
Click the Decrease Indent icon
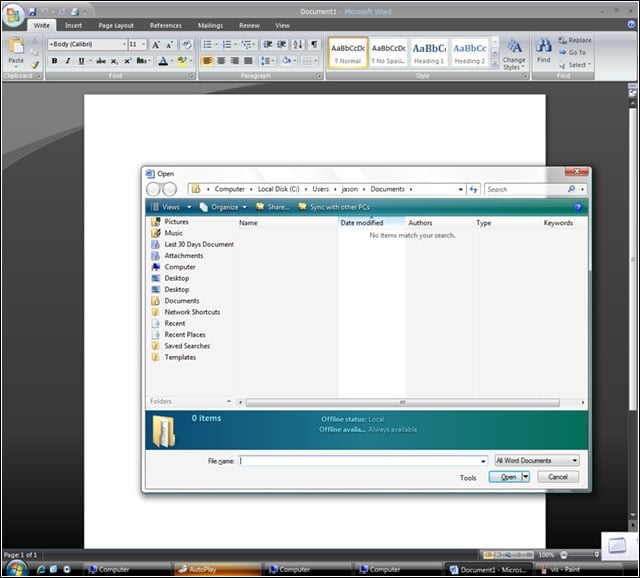pyautogui.click(x=268, y=44)
